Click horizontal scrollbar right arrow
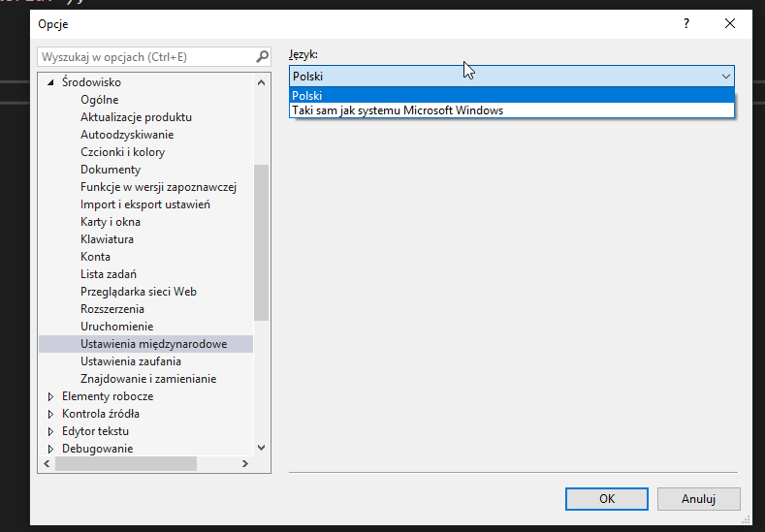765x532 pixels. tap(245, 464)
